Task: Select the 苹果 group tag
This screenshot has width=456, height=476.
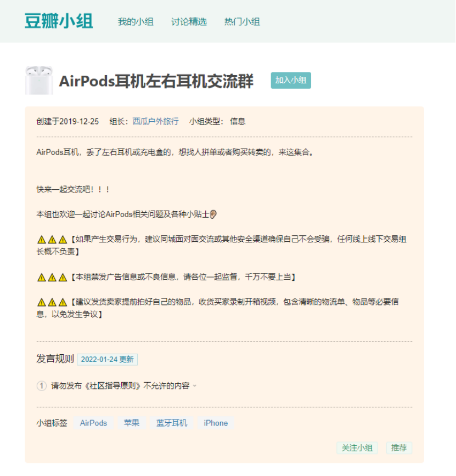Action: pyautogui.click(x=132, y=423)
